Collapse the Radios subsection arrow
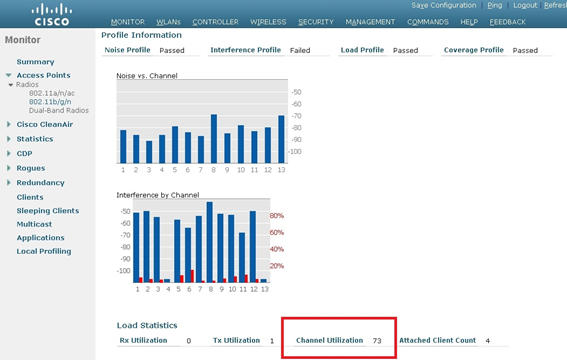 11,85
